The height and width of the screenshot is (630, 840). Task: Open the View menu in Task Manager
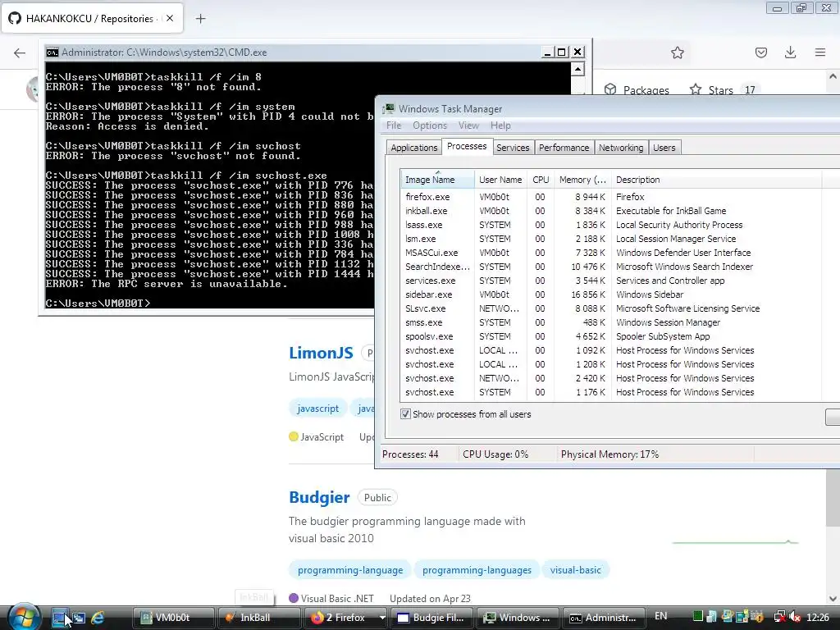coord(468,126)
